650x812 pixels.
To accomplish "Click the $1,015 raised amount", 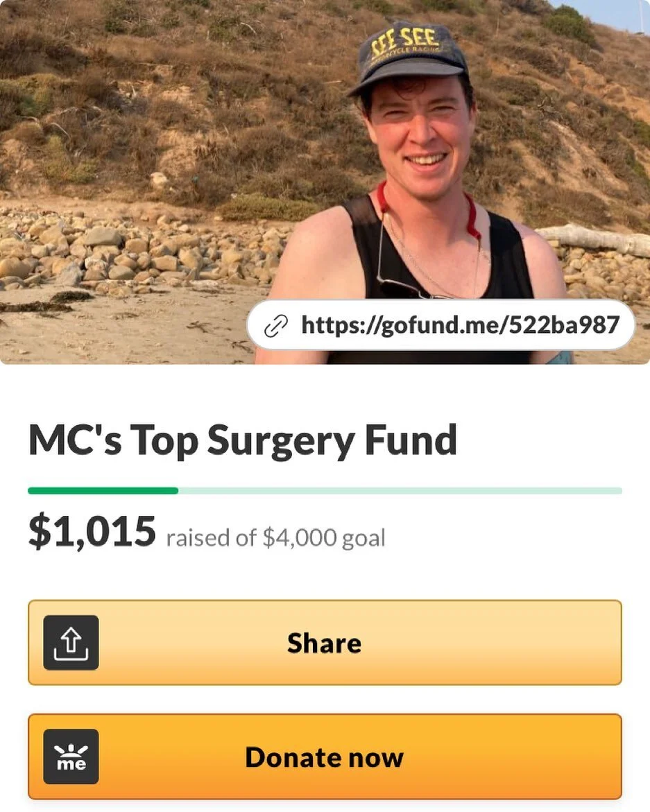I will click(x=92, y=532).
